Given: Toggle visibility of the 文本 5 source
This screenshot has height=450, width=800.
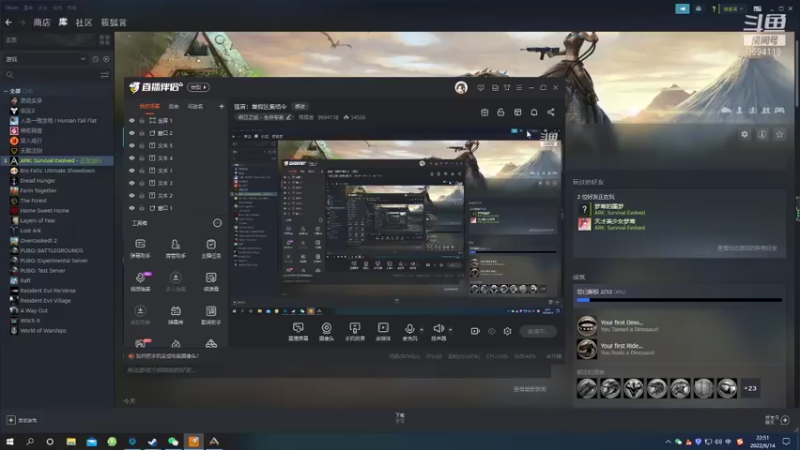Looking at the screenshot, I should tap(132, 146).
